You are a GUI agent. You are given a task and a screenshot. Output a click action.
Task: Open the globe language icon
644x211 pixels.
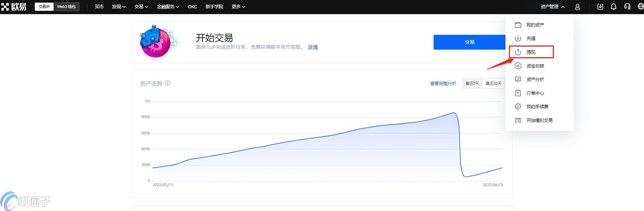(640, 7)
